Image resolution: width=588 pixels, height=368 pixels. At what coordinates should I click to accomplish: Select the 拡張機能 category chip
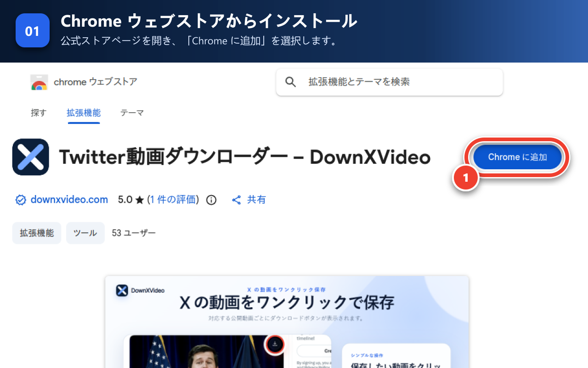tap(37, 233)
